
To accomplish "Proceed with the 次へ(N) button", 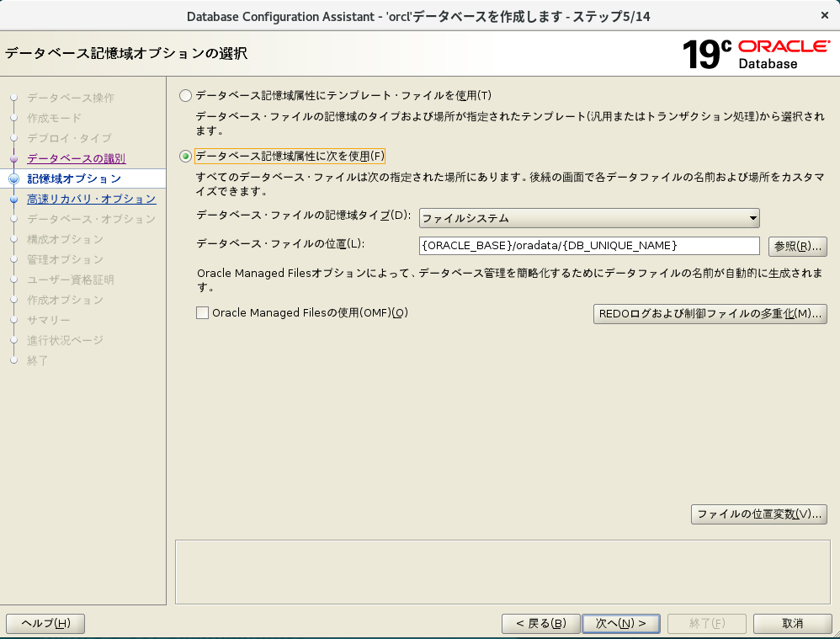I will tap(621, 623).
